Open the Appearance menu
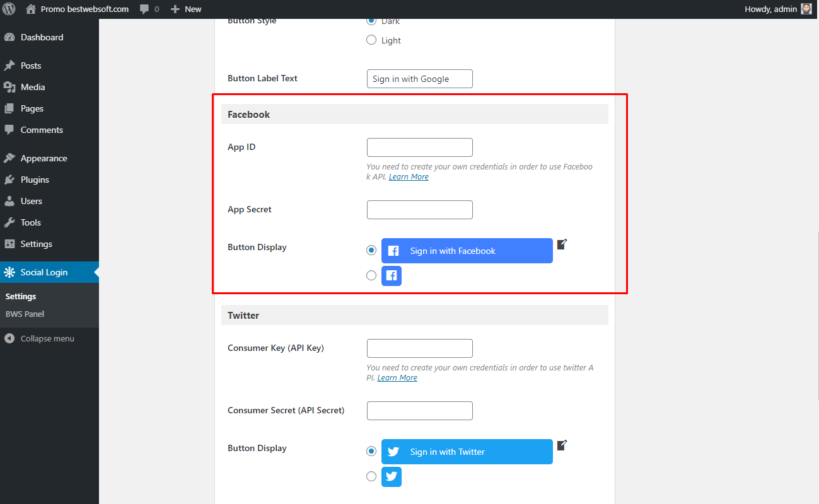 click(x=49, y=158)
